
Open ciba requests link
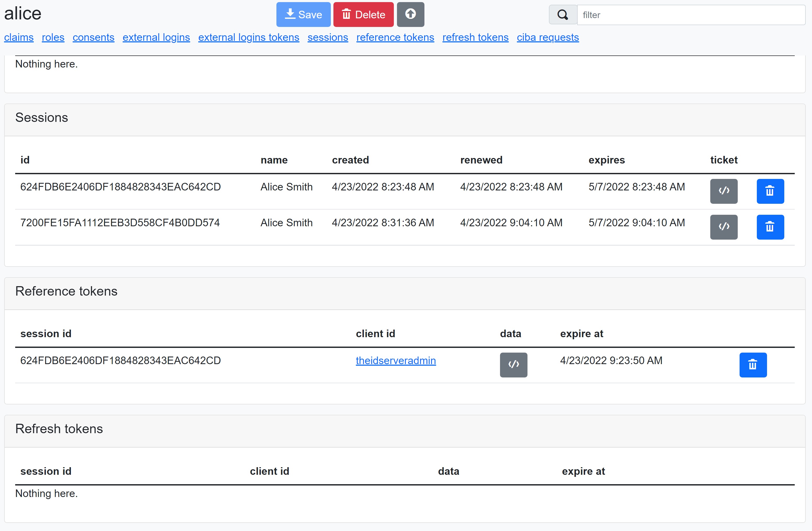pos(548,37)
